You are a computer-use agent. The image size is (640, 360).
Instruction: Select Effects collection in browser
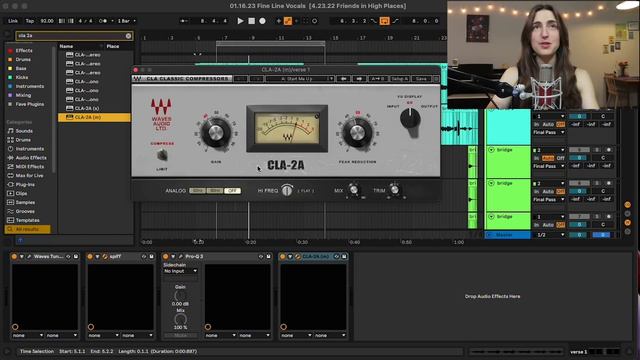24,51
